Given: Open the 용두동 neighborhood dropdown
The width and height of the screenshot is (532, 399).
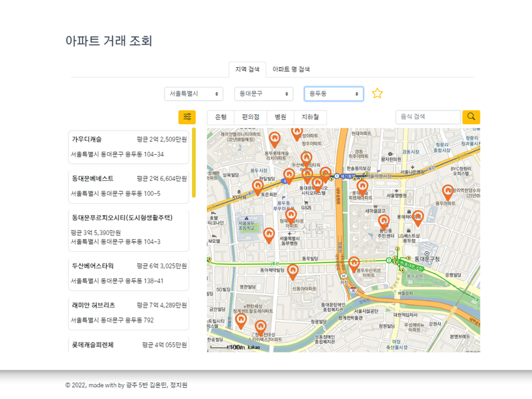Looking at the screenshot, I should (334, 94).
